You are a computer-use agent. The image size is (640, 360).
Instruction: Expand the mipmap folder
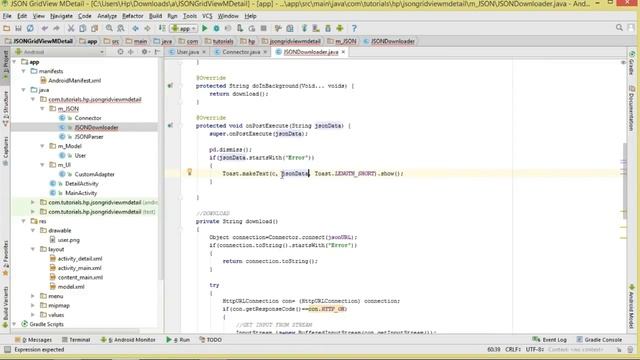(33, 305)
